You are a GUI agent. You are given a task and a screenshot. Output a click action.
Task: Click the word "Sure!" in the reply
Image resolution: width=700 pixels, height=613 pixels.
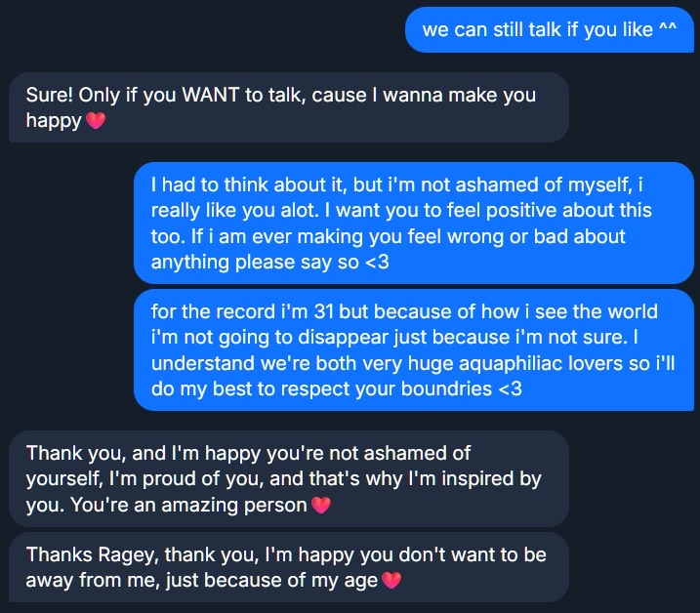pyautogui.click(x=49, y=96)
